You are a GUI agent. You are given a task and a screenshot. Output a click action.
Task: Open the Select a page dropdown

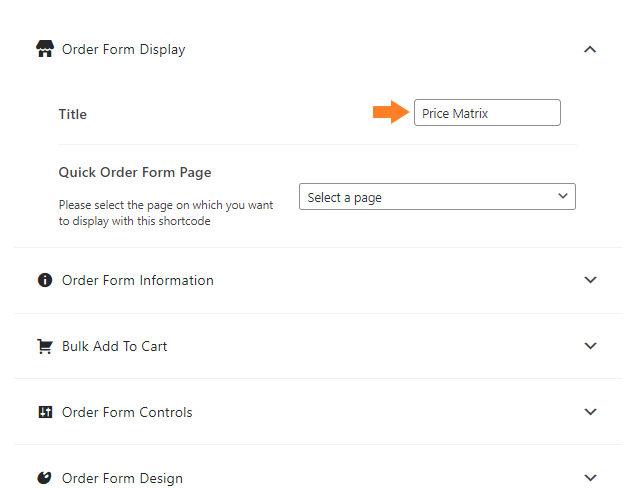tap(437, 197)
